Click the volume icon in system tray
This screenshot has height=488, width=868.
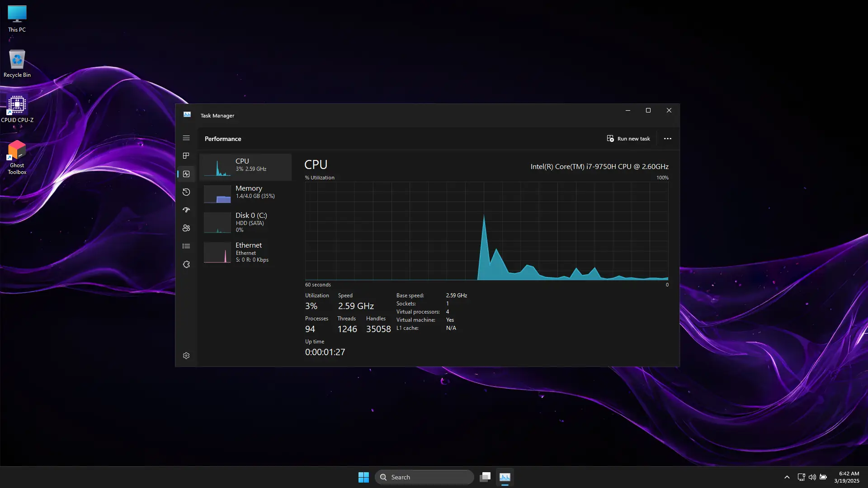812,477
